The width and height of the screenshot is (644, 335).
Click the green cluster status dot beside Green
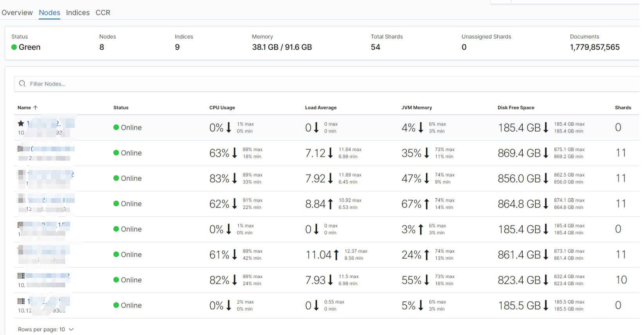coord(14,47)
